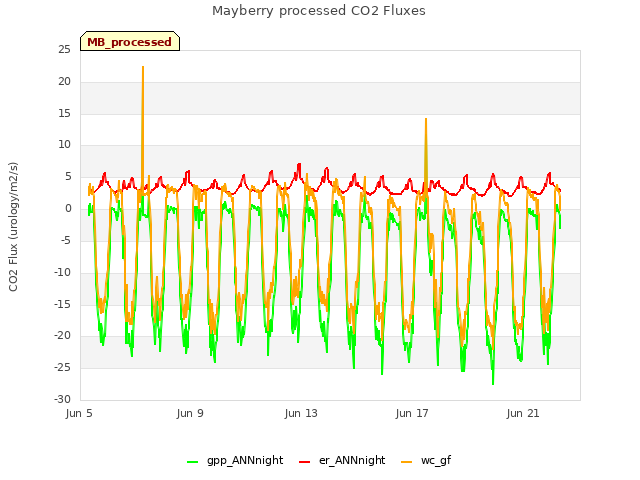640x480 pixels.
Task: Toggle the gpp_ANNnight legend entry
Action: [235, 460]
